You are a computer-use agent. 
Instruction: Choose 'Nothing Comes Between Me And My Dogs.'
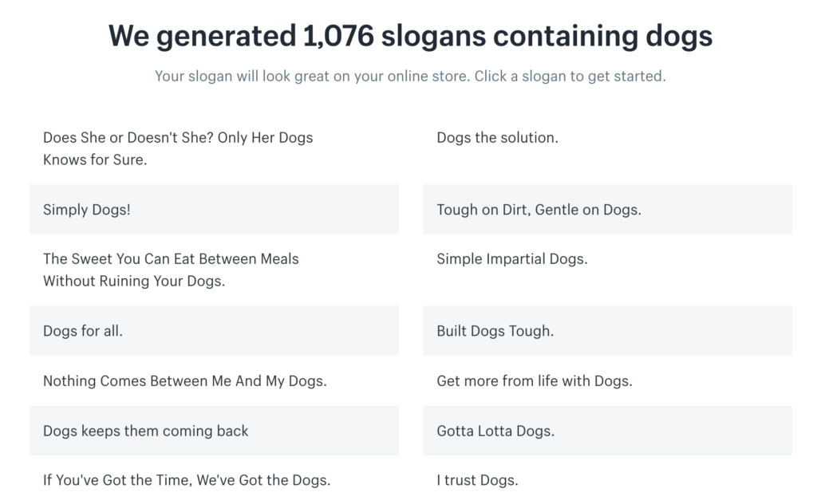click(184, 380)
